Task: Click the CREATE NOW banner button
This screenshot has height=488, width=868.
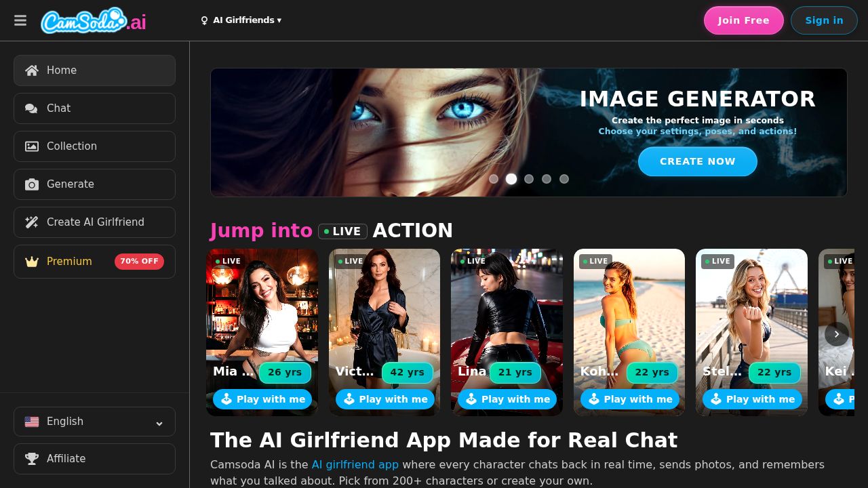Action: (697, 161)
